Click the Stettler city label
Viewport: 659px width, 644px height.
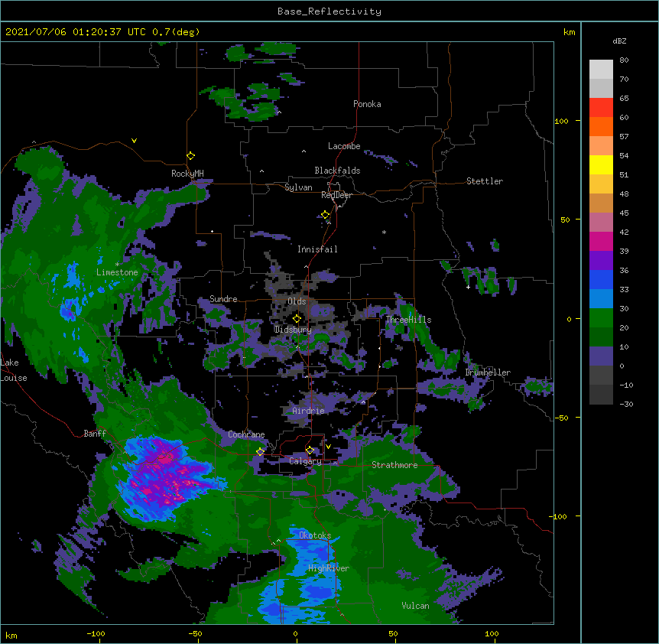485,181
